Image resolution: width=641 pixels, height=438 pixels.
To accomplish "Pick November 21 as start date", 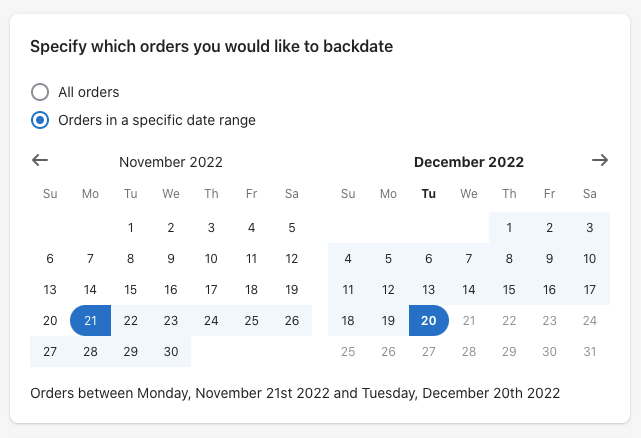I will (90, 320).
